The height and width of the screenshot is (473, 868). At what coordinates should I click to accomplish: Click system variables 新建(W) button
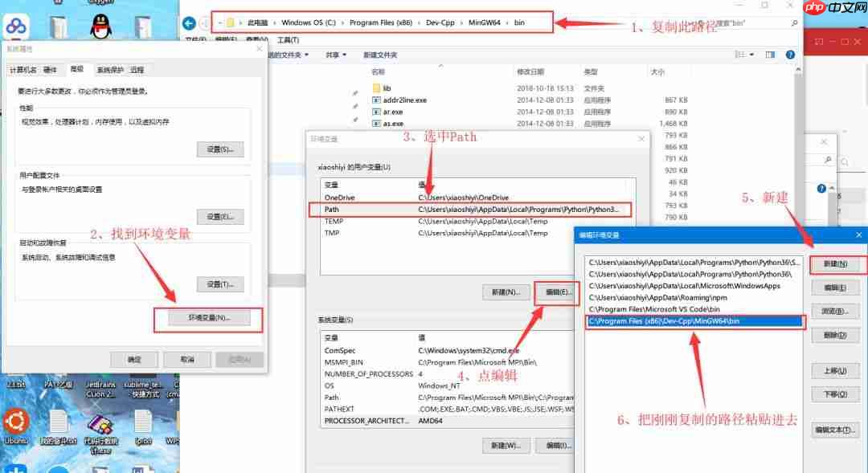tap(506, 446)
